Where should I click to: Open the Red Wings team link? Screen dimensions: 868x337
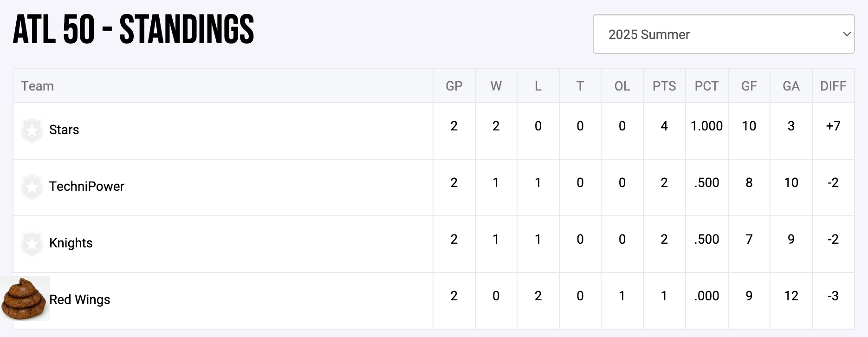pos(80,300)
